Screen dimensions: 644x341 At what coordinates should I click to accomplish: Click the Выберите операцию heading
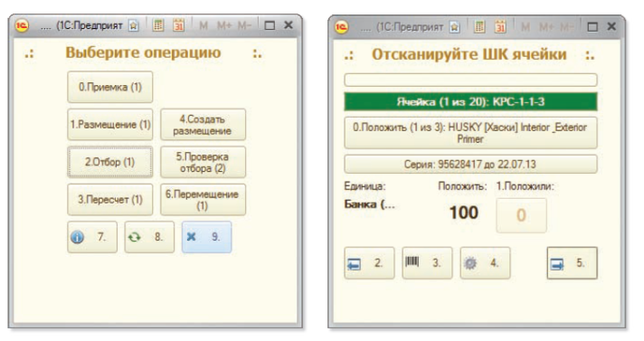point(143,52)
